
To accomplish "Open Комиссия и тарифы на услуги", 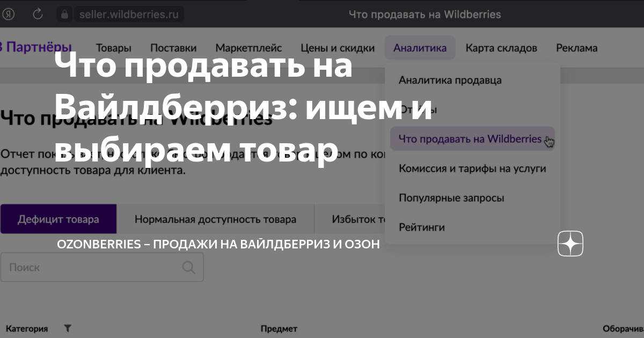I will pyautogui.click(x=472, y=168).
